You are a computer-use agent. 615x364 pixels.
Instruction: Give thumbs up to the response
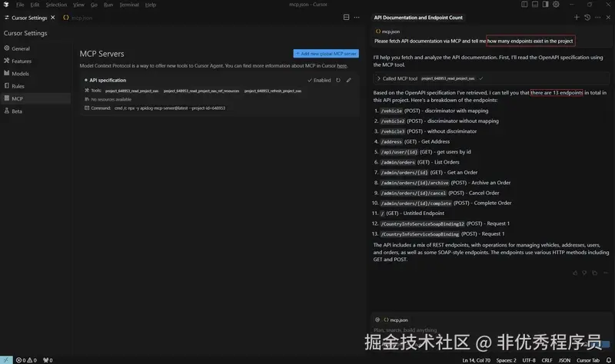(x=575, y=273)
